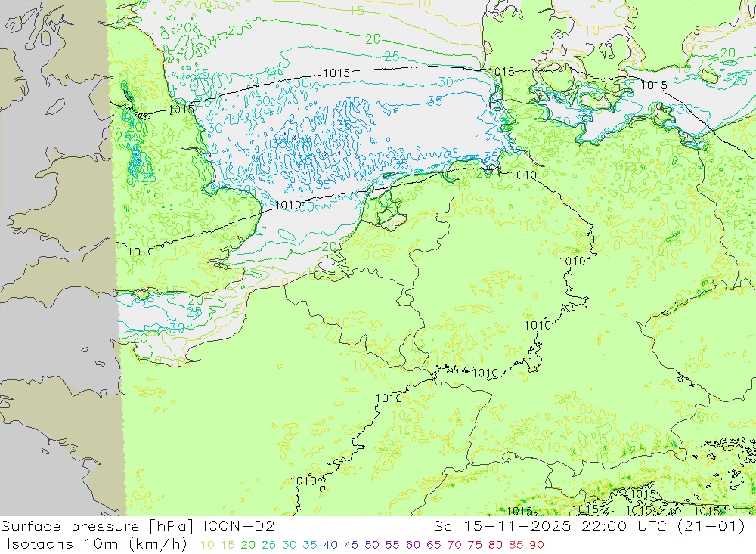The height and width of the screenshot is (554, 756).
Task: Select the 15 value in the bottom isotachs legend
Action: click(x=228, y=545)
